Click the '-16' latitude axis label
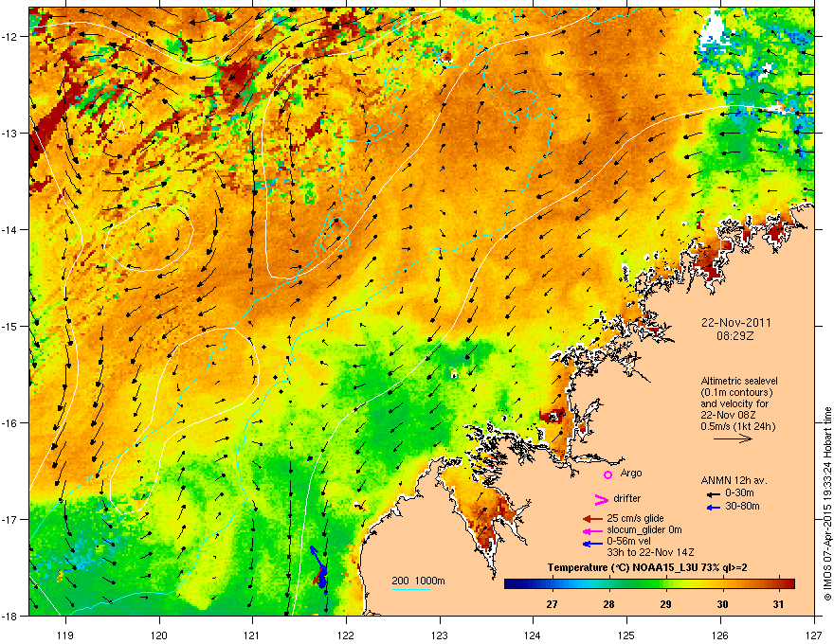Image resolution: width=834 pixels, height=644 pixels. tap(9, 423)
